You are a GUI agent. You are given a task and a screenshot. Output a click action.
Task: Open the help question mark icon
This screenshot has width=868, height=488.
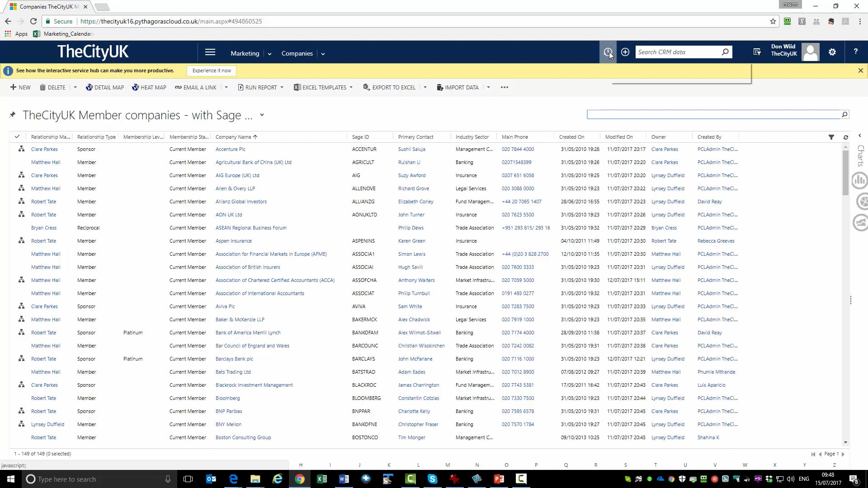click(x=856, y=52)
